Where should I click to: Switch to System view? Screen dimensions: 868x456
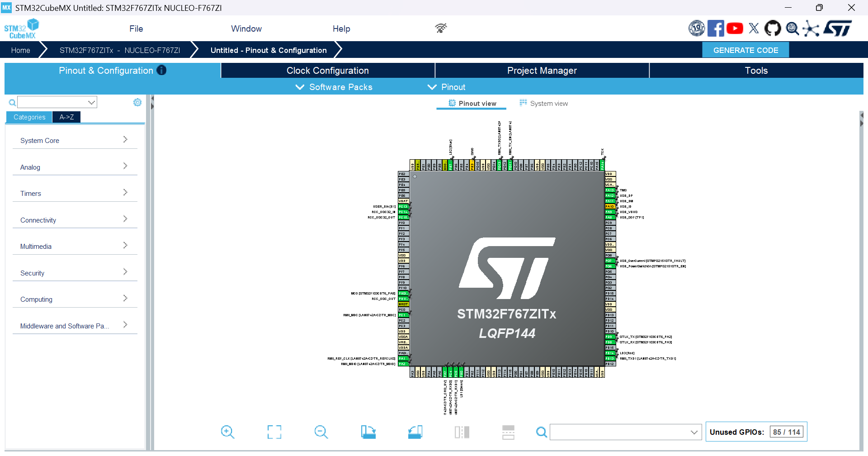[x=543, y=104]
